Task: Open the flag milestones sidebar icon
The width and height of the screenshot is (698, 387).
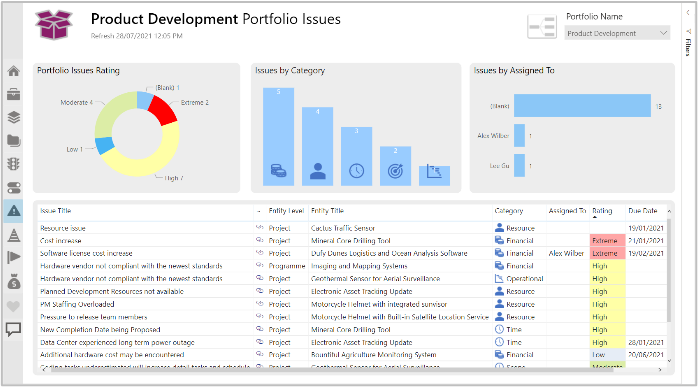Action: tap(13, 257)
